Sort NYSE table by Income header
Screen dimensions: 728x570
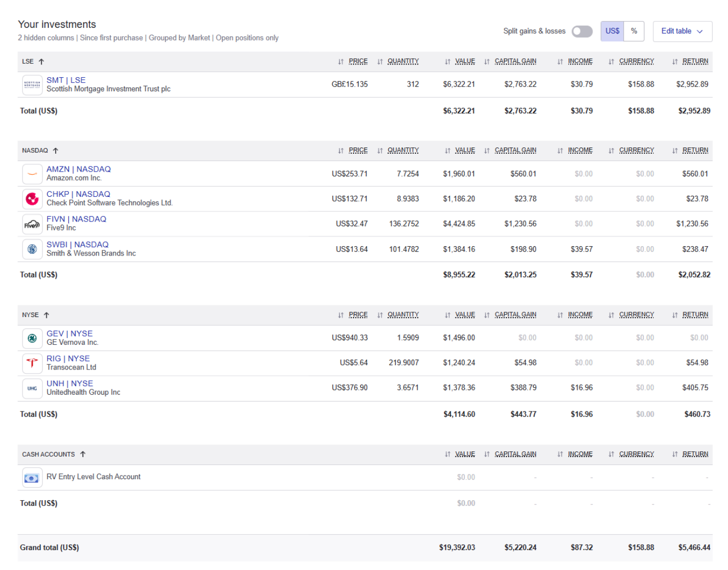click(575, 315)
